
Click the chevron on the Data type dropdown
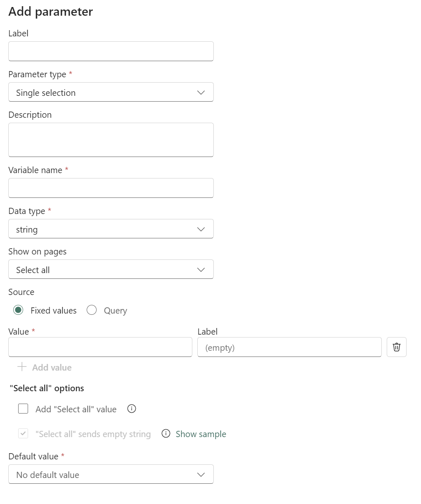[x=201, y=229]
